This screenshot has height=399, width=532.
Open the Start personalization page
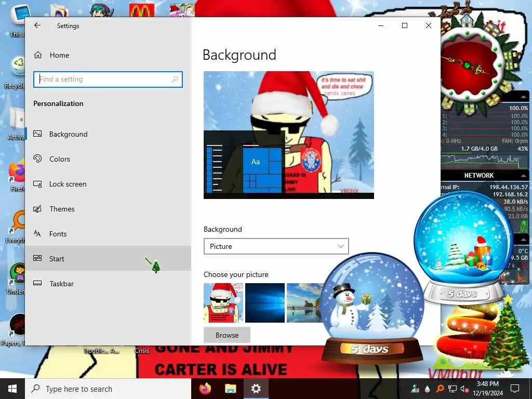108,259
